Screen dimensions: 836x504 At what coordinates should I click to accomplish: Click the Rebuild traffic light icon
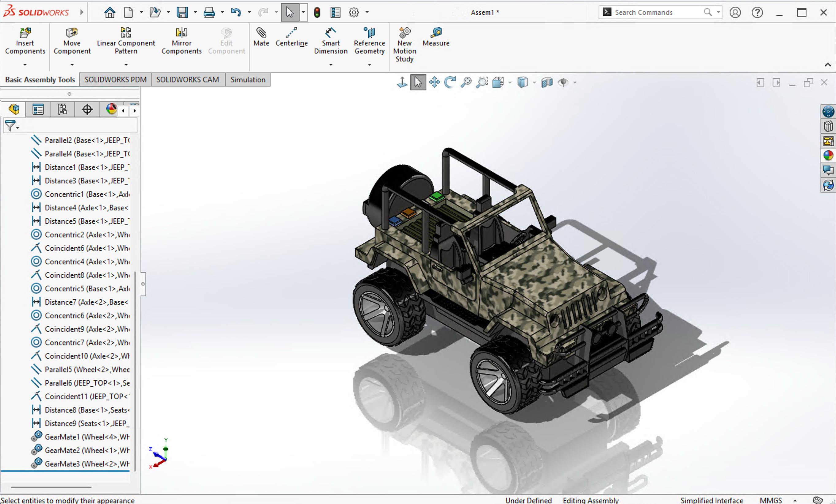317,13
